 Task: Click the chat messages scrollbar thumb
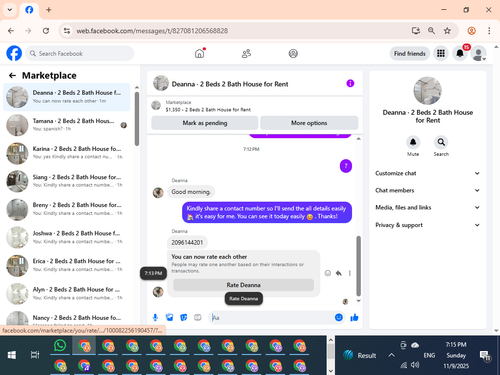358,266
